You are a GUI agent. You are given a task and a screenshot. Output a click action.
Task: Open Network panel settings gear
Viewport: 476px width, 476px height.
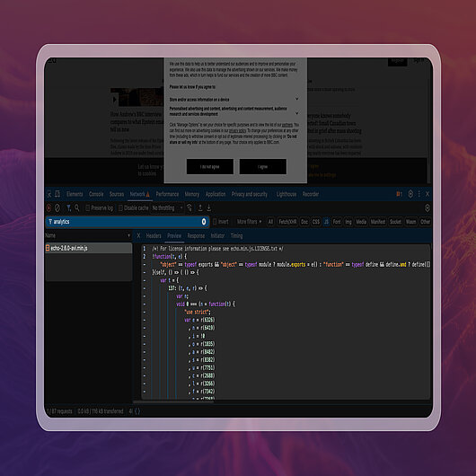click(x=428, y=208)
